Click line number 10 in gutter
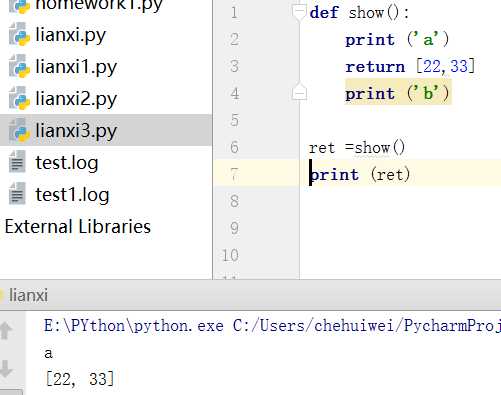 [230, 255]
